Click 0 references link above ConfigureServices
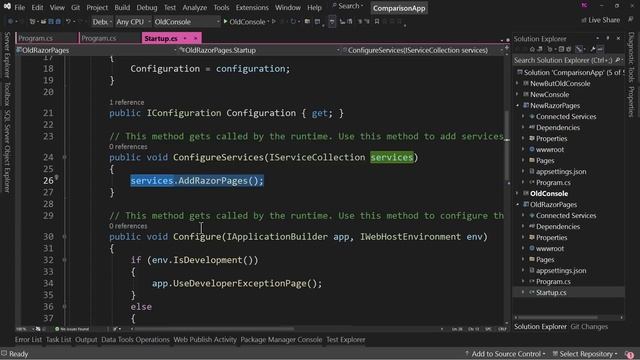The height and width of the screenshot is (360, 640). coord(128,147)
